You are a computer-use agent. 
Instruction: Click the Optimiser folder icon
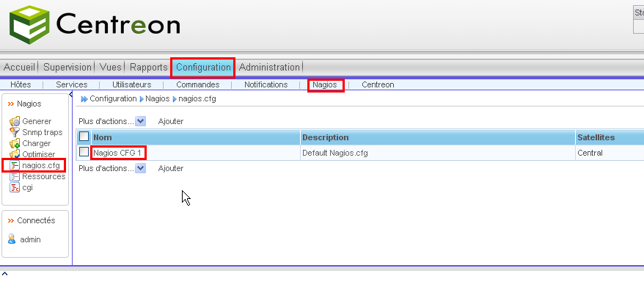tap(15, 154)
